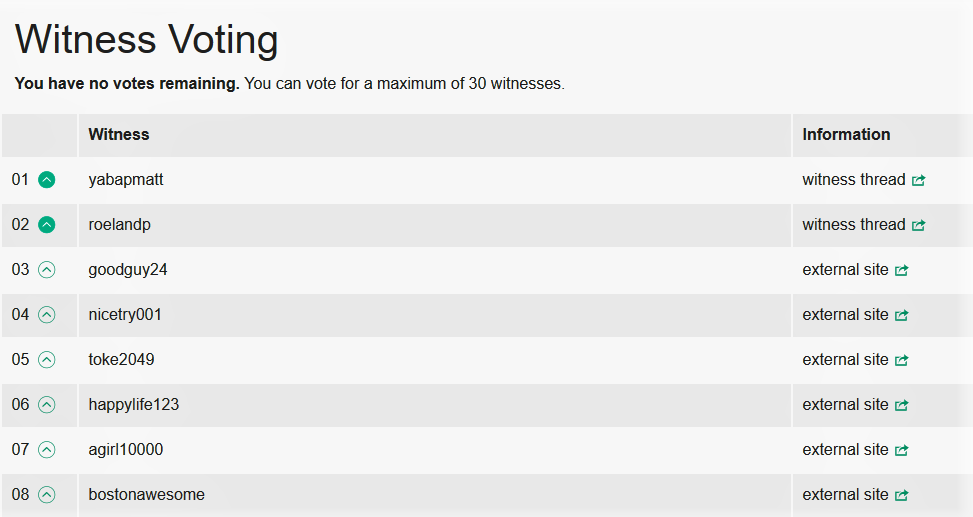Open roelandp's witness thread external icon
973x517 pixels.
918,226
